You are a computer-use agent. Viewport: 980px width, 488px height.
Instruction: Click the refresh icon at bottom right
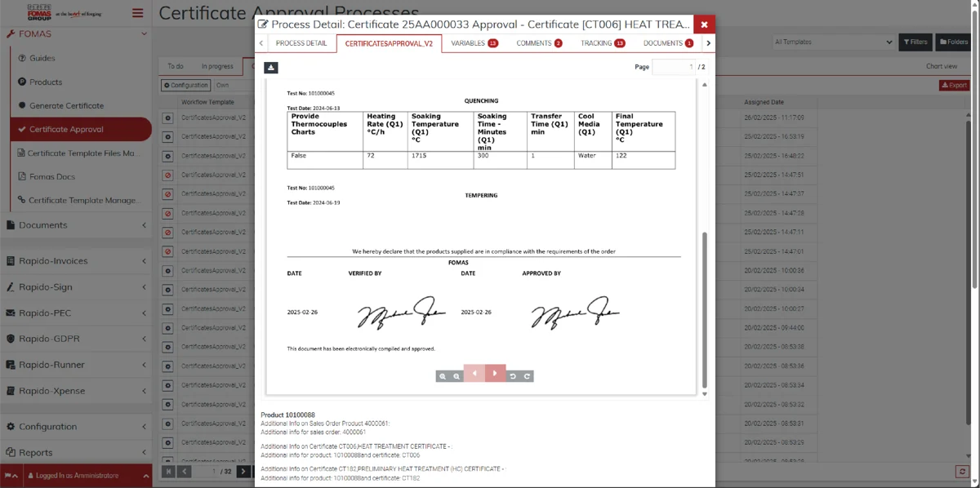963,472
